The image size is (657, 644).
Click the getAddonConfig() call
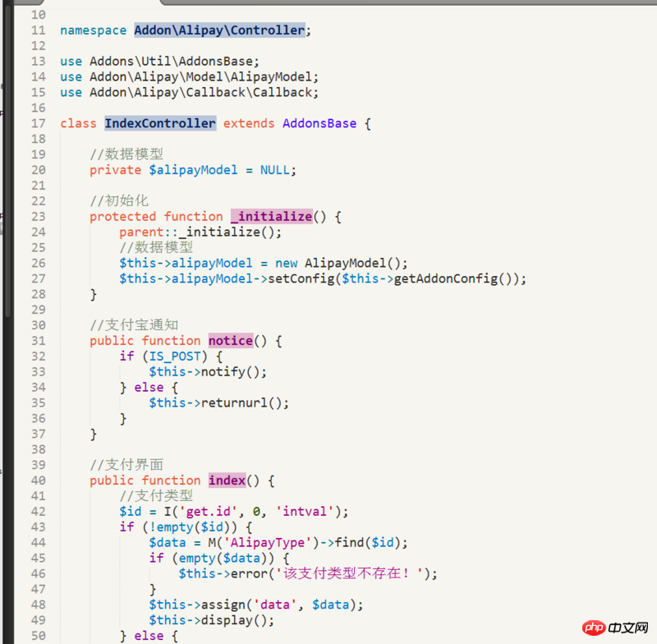pos(453,278)
